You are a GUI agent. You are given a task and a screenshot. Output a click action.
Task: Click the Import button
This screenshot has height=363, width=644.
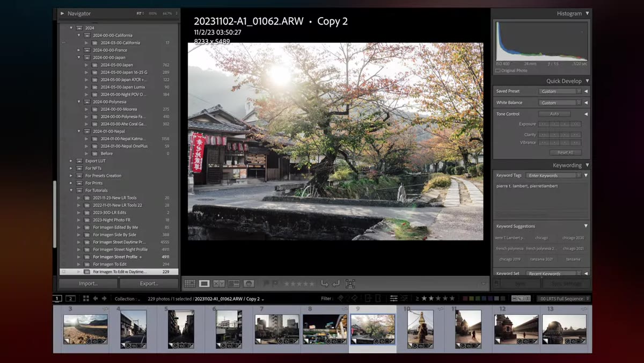88,284
